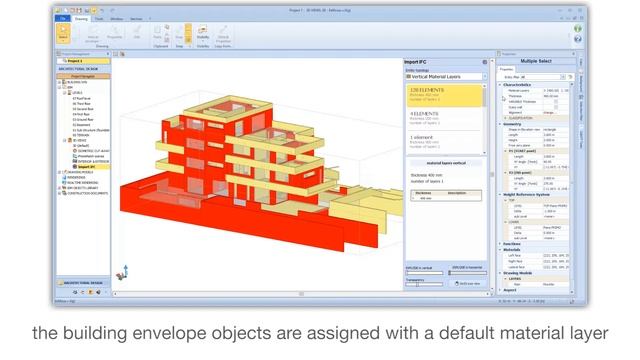Screen dimensions: 640x360
Task: Click the Select tool in the ribbon
Action: (x=63, y=33)
